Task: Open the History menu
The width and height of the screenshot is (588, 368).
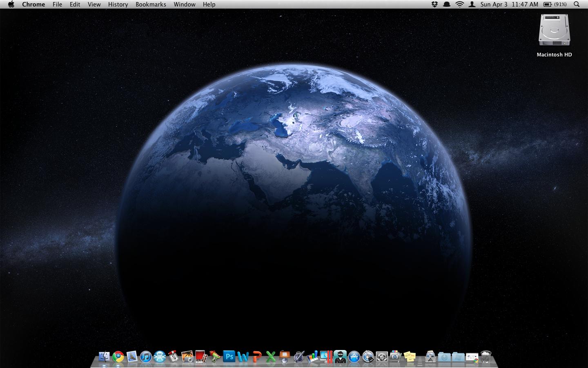Action: (118, 4)
